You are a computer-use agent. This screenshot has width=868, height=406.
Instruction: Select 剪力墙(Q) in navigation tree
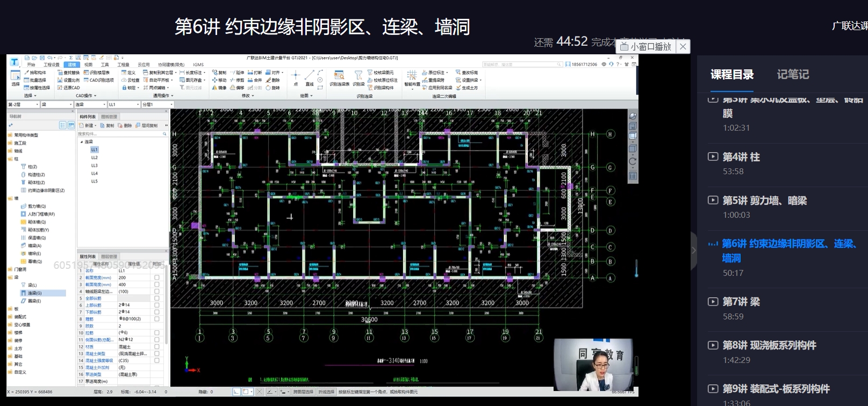click(37, 206)
